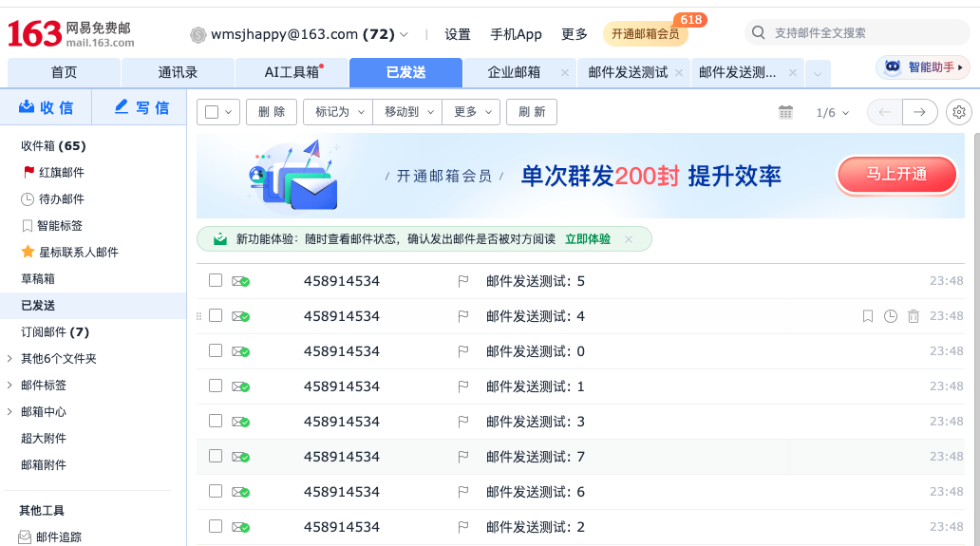Select the checkbox for 邮件发送测试: 7
The width and height of the screenshot is (980, 546).
(x=216, y=456)
